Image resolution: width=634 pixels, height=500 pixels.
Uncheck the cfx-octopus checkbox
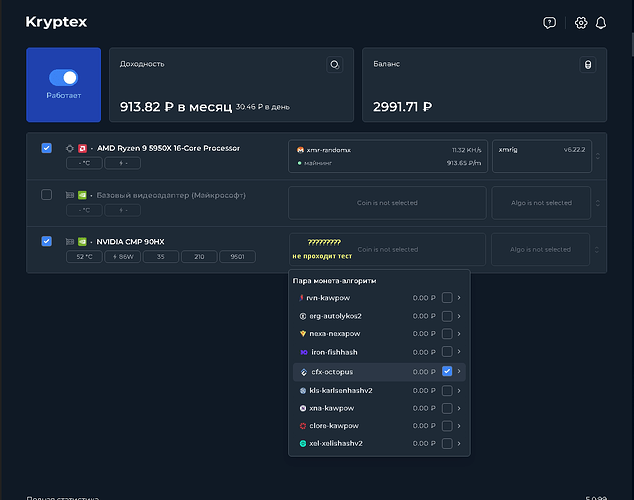click(447, 371)
